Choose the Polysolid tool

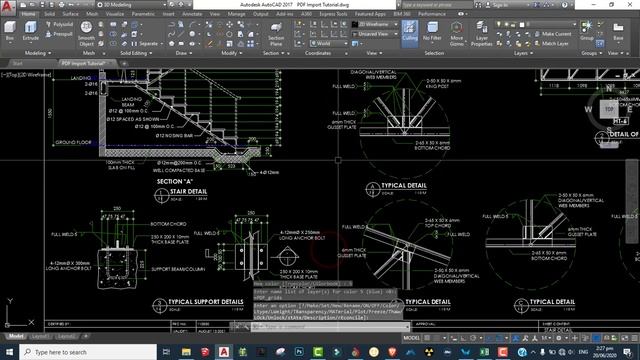(60, 24)
